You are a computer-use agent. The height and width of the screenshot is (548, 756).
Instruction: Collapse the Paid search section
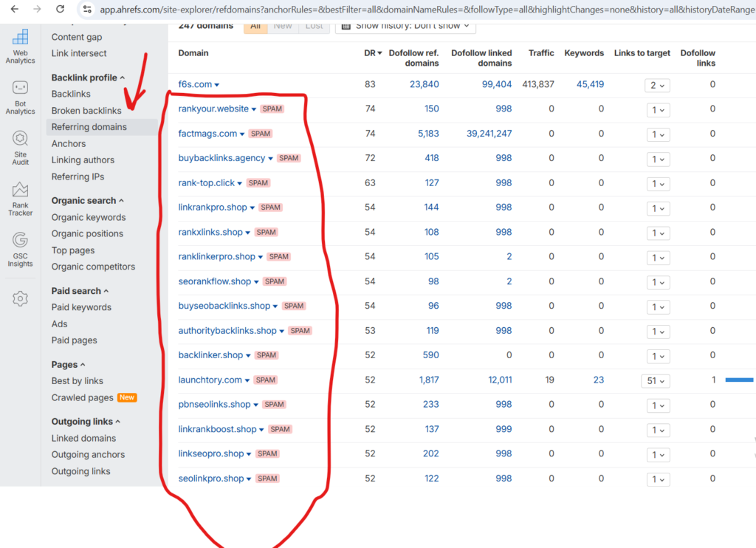click(80, 291)
